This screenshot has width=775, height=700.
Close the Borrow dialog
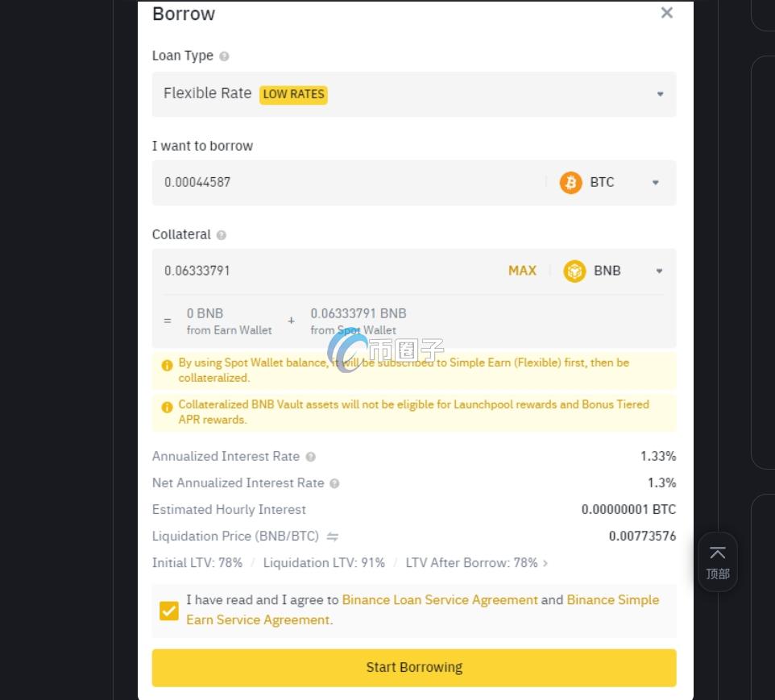coord(666,13)
